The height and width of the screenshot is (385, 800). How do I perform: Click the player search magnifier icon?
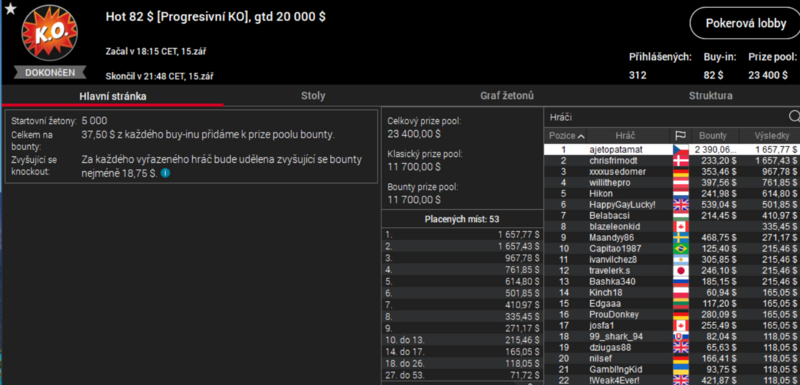[x=794, y=117]
